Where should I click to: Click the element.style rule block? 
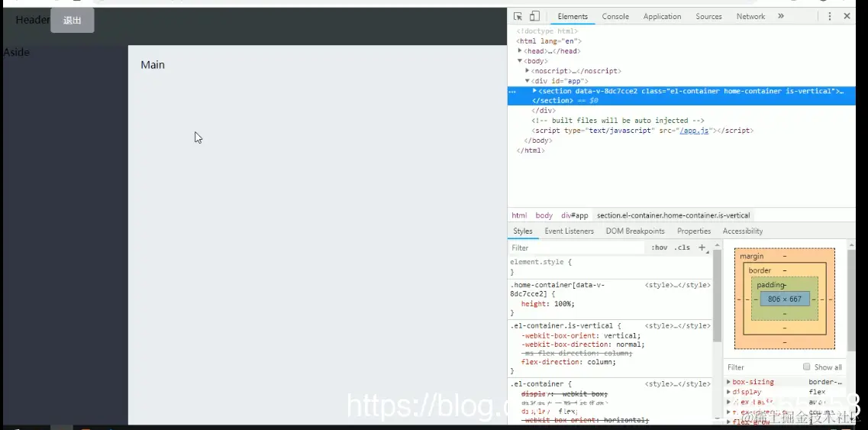(610, 267)
